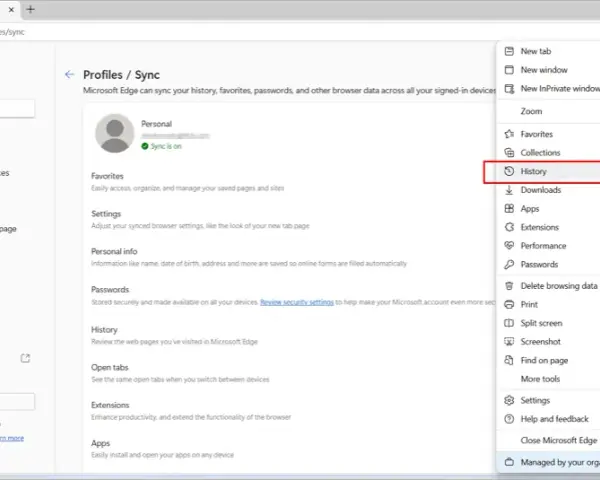Image resolution: width=600 pixels, height=480 pixels.
Task: Click Managed by your organization entry
Action: click(548, 462)
